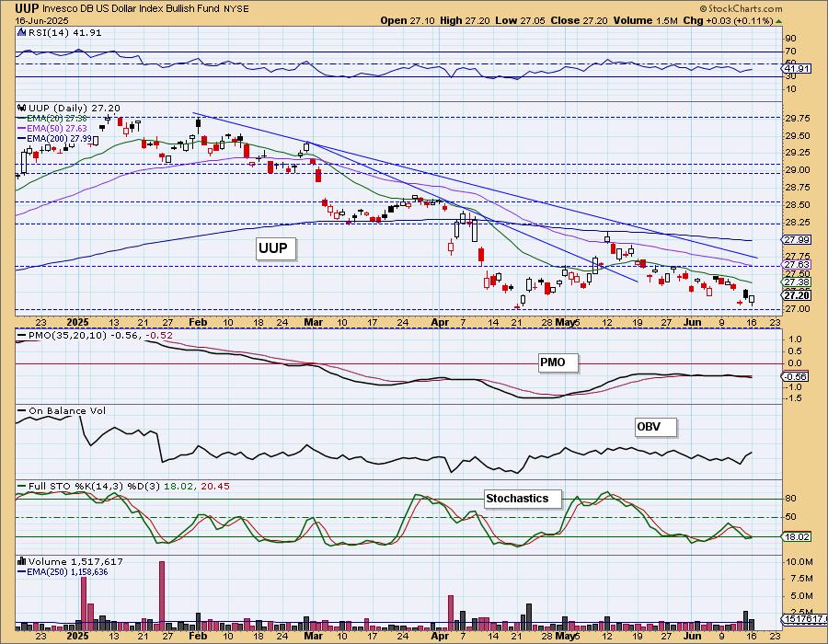Click the green up arrow after Chg percentage
Image resolution: width=828 pixels, height=644 pixels.
point(779,21)
